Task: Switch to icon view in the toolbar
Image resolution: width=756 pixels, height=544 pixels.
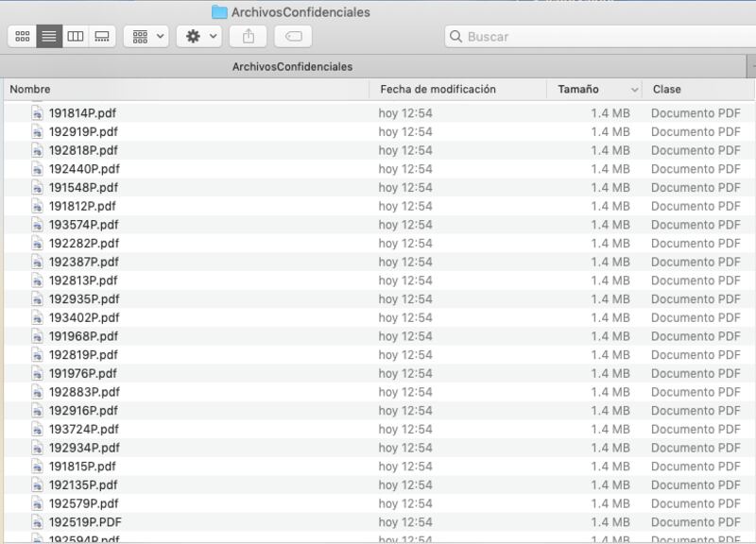Action: (x=22, y=36)
